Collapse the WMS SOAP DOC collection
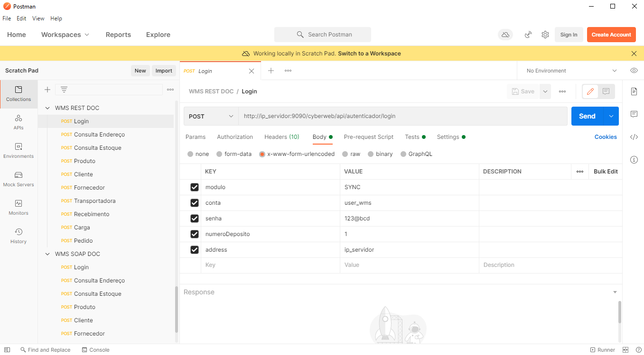644x355 pixels. point(47,254)
